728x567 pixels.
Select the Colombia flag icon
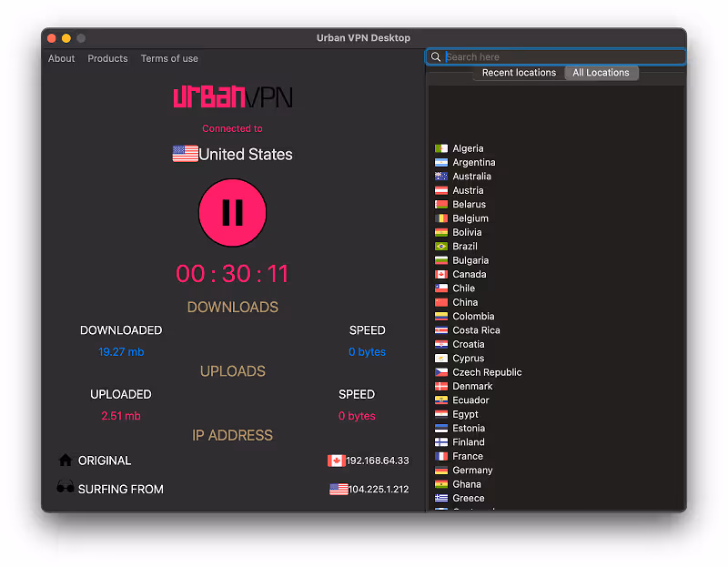pyautogui.click(x=441, y=316)
